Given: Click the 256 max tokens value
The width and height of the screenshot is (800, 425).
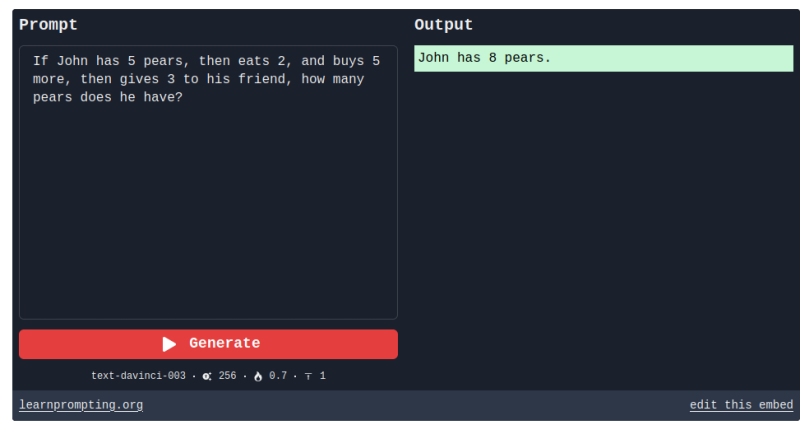Looking at the screenshot, I should pos(227,376).
